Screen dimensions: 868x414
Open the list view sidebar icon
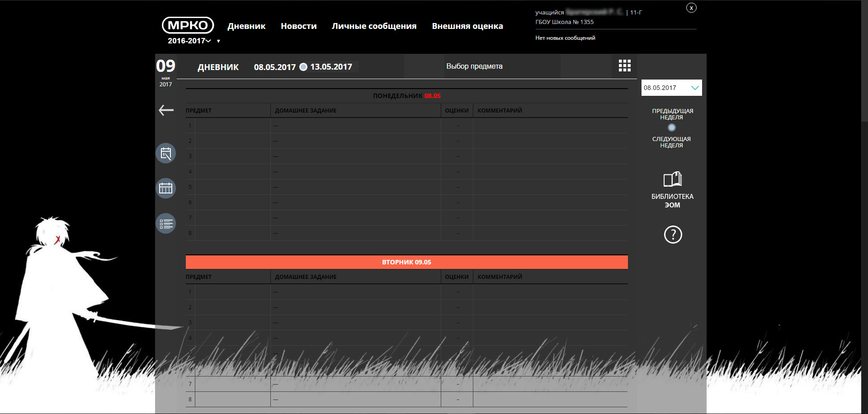pos(166,224)
